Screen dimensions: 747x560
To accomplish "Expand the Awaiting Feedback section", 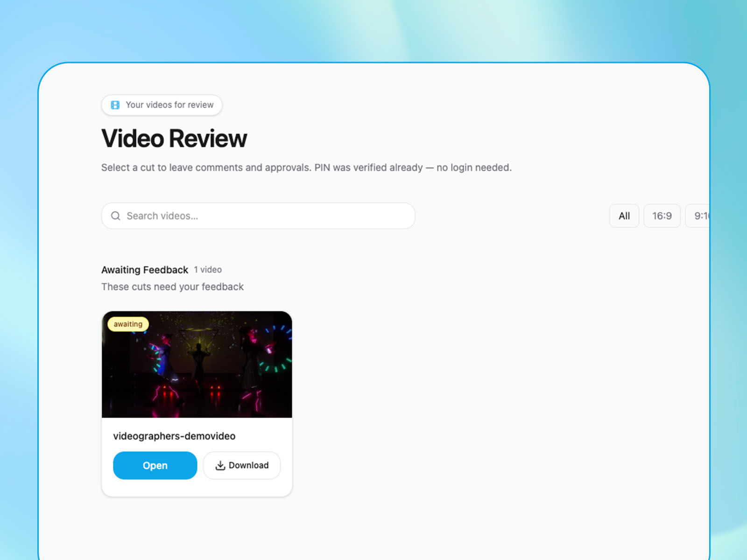I will pos(145,270).
